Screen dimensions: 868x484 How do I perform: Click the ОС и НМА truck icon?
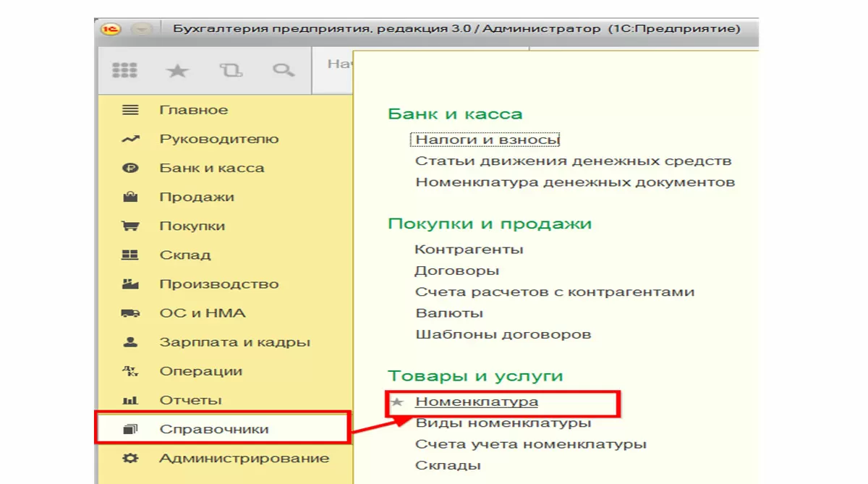pyautogui.click(x=130, y=313)
